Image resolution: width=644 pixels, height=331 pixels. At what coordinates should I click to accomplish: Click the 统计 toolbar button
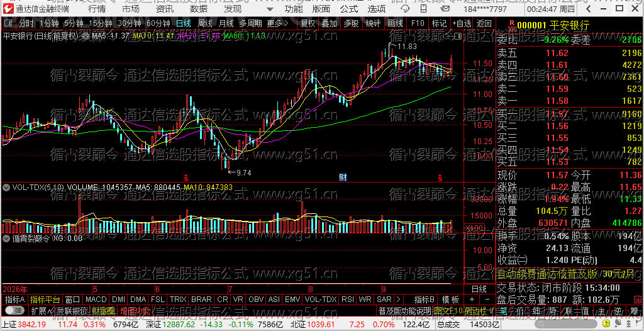point(373,24)
